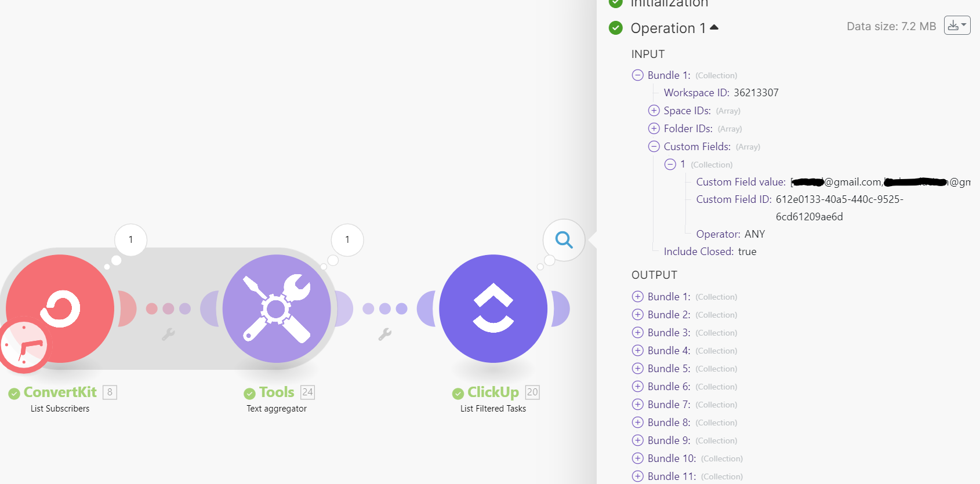Click the ClickUp module name label

[493, 392]
